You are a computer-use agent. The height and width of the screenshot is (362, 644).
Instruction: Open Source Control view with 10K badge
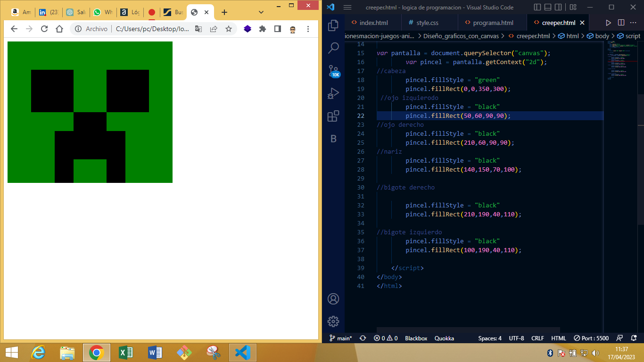333,71
